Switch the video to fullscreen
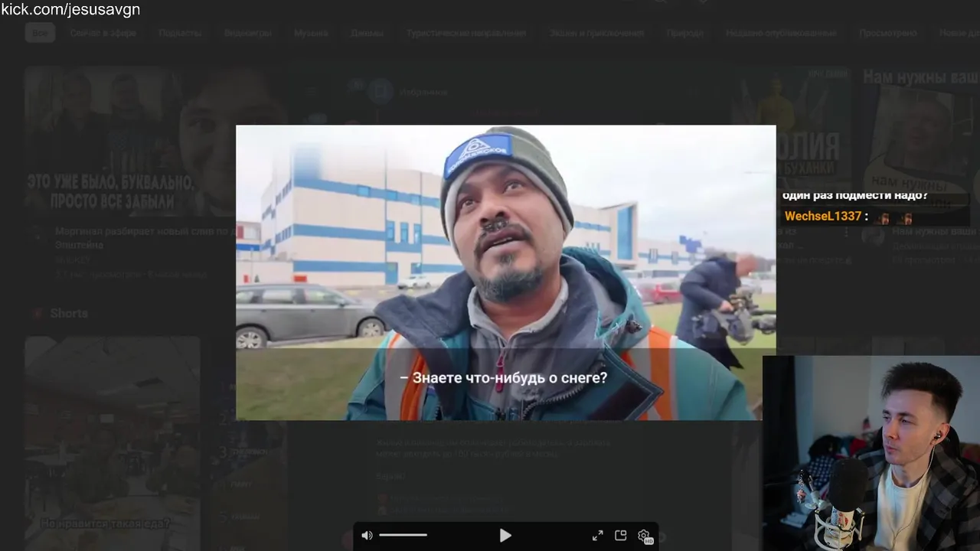The width and height of the screenshot is (980, 551). click(598, 536)
